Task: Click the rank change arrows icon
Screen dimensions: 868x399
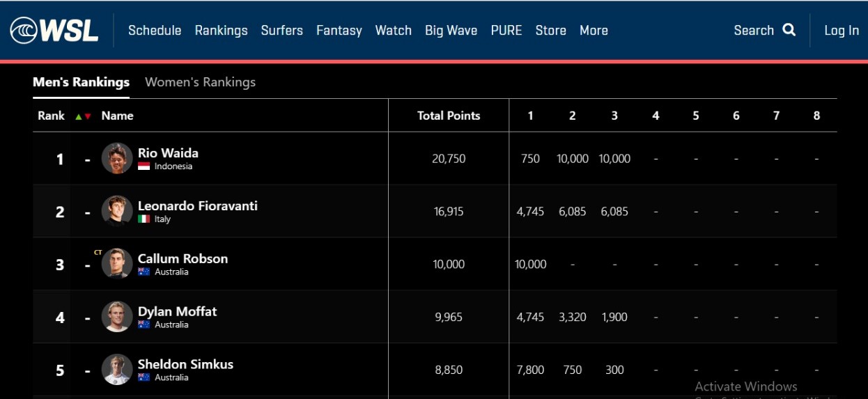Action: [83, 116]
